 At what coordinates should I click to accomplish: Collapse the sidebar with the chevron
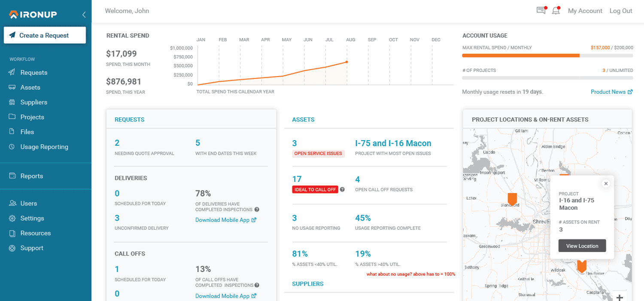[84, 15]
